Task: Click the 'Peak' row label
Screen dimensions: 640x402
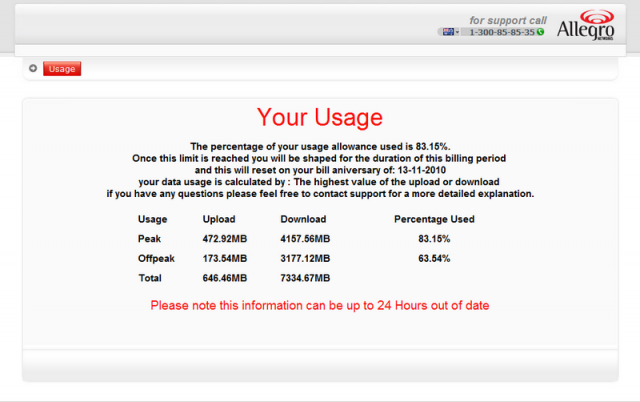Action: tap(149, 239)
